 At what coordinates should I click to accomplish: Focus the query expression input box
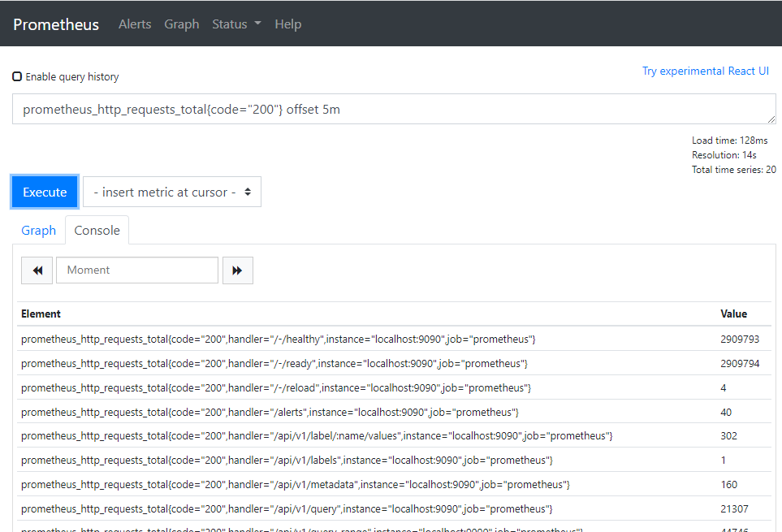393,110
